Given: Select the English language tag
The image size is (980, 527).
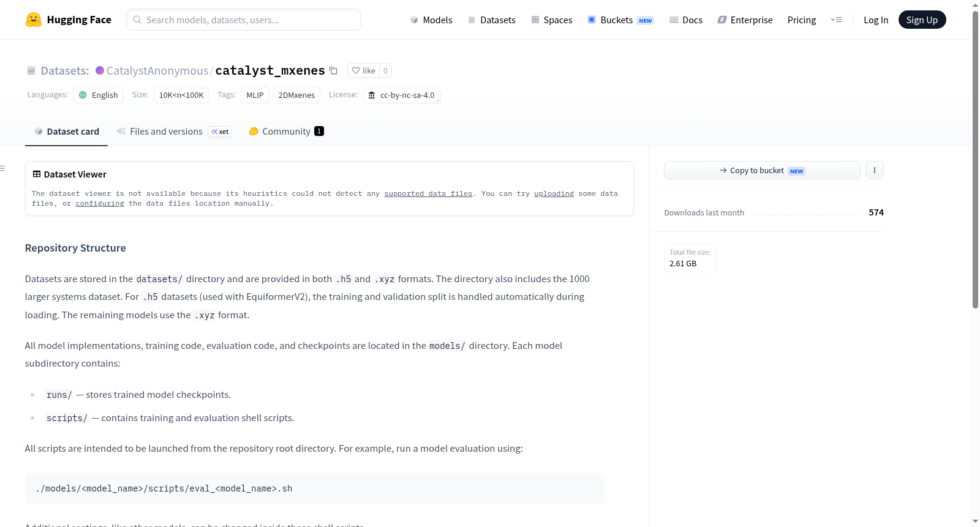Looking at the screenshot, I should 99,95.
